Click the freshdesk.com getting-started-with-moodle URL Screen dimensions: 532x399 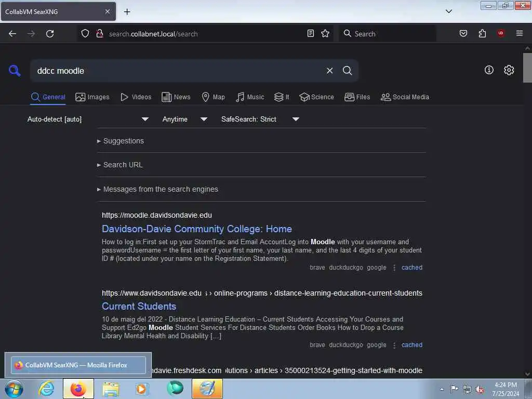[x=287, y=370]
